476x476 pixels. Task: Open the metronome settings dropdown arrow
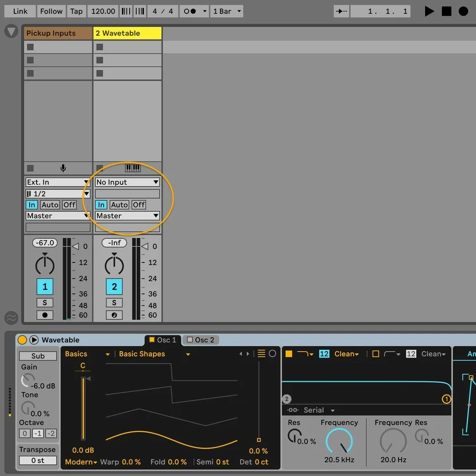point(205,11)
